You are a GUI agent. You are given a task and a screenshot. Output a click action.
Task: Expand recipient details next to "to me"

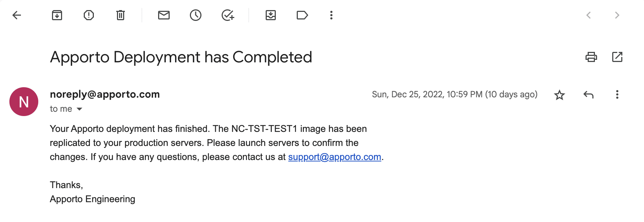pos(79,109)
